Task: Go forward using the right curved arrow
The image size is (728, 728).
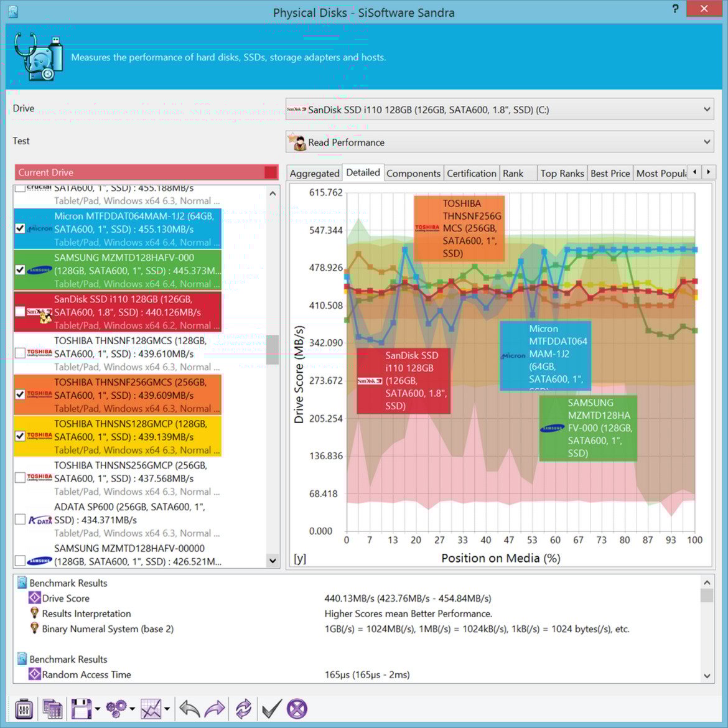Action: point(215,709)
